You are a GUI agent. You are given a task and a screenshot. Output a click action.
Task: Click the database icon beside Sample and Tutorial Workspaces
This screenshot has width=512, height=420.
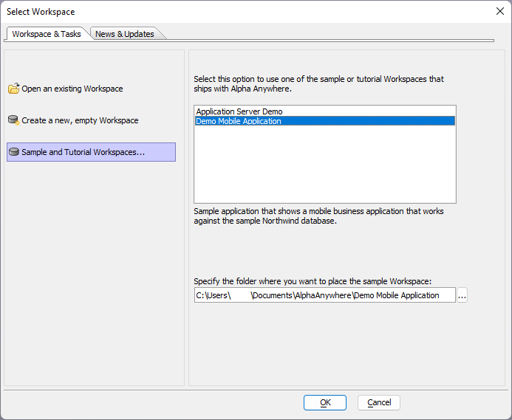14,152
